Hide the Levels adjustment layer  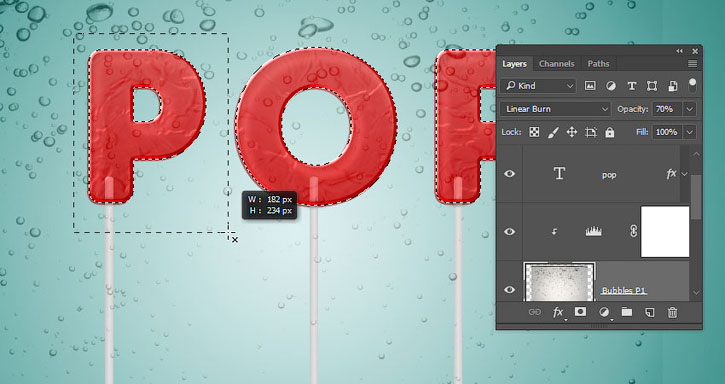[510, 232]
